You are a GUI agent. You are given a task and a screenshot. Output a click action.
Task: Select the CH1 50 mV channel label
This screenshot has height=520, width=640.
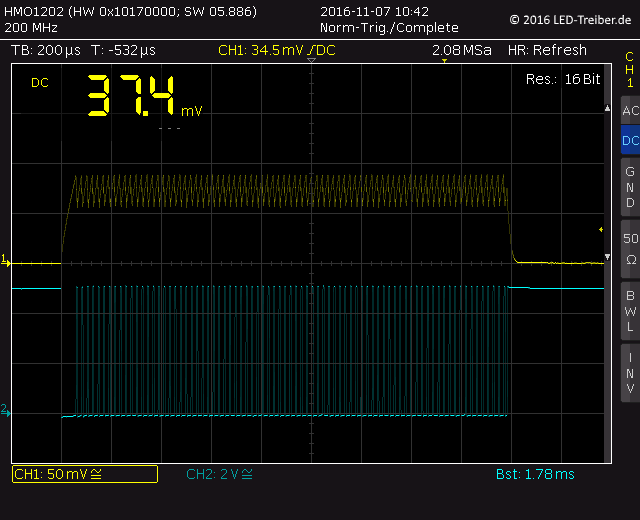(84, 474)
